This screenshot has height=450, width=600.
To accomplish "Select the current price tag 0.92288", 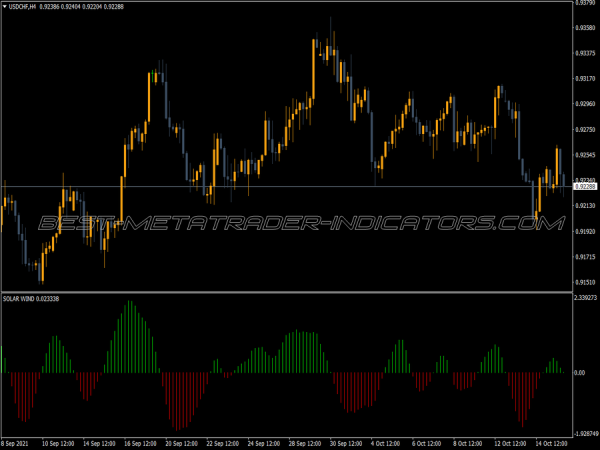I will click(x=585, y=186).
